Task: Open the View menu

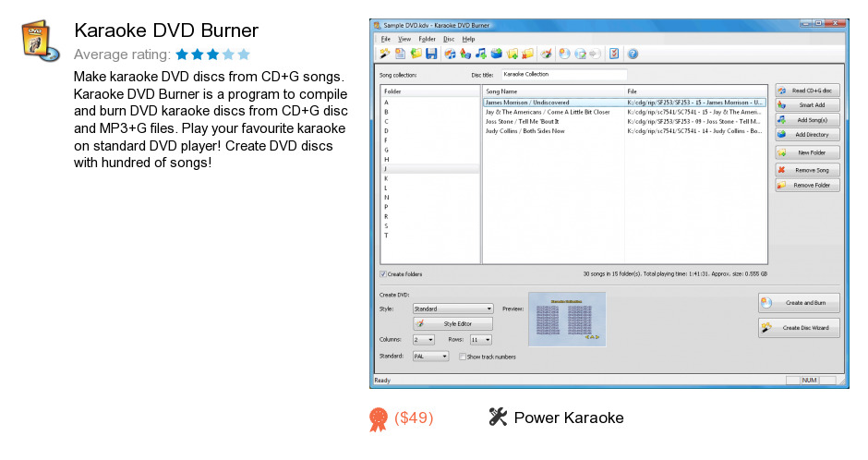Action: pyautogui.click(x=404, y=40)
